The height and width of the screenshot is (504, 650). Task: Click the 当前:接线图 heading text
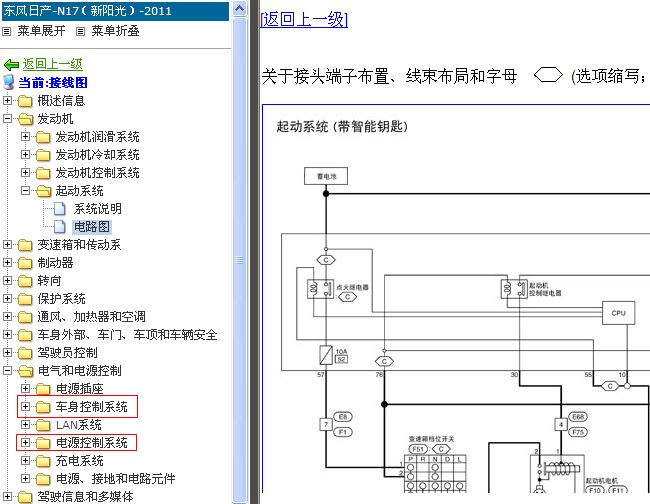click(x=53, y=82)
